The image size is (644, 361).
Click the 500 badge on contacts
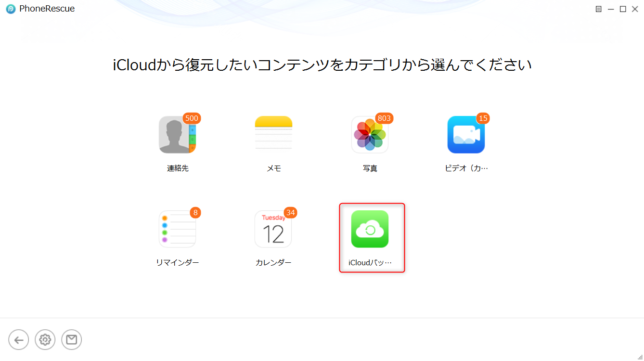click(x=192, y=118)
